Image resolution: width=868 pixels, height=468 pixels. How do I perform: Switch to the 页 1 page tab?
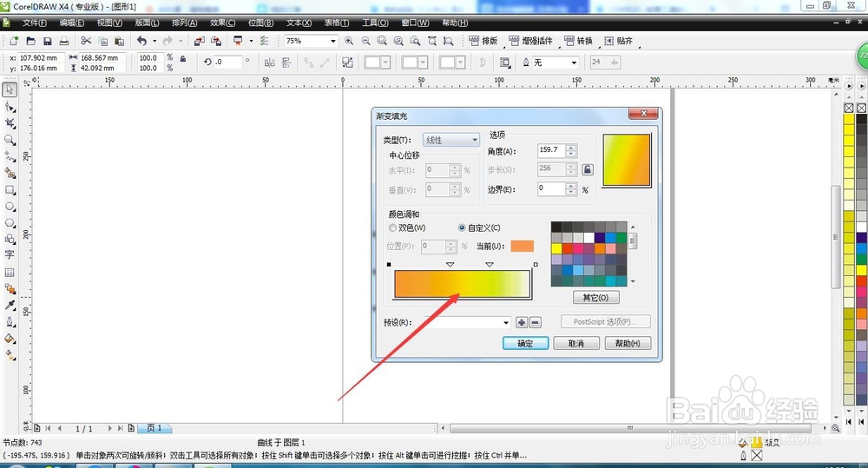click(x=155, y=428)
